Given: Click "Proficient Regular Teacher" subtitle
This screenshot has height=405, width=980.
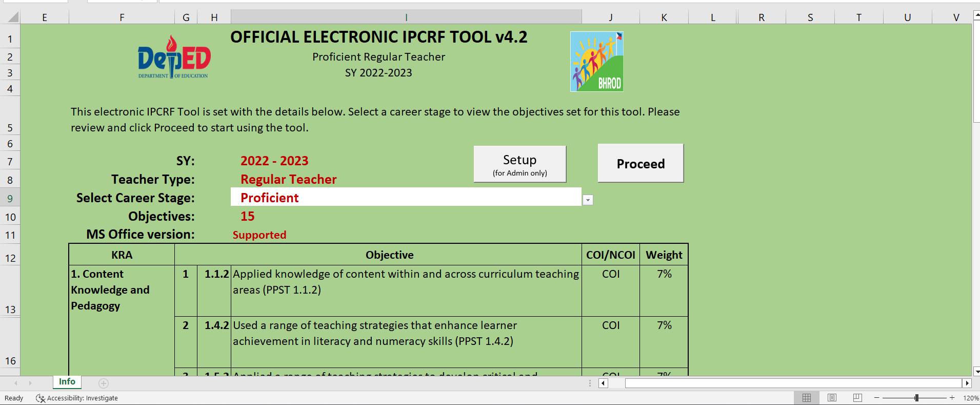Looking at the screenshot, I should point(379,57).
